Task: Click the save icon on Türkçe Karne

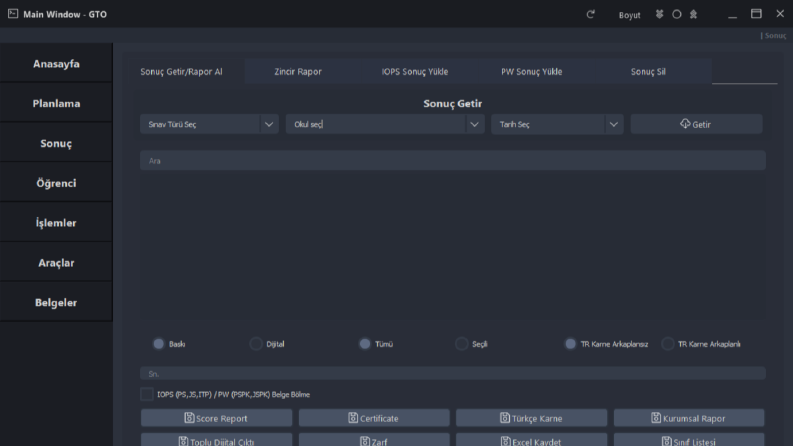Action: pos(505,418)
